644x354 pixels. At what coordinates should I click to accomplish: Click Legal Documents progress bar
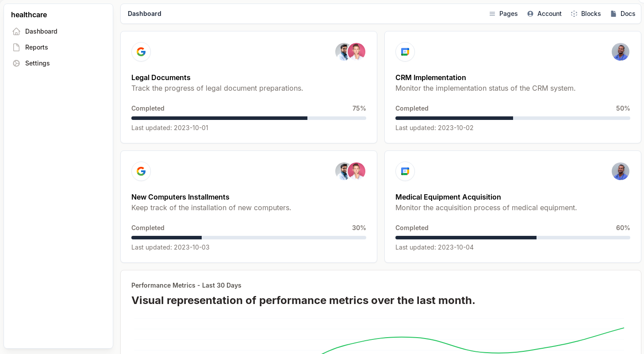click(249, 118)
